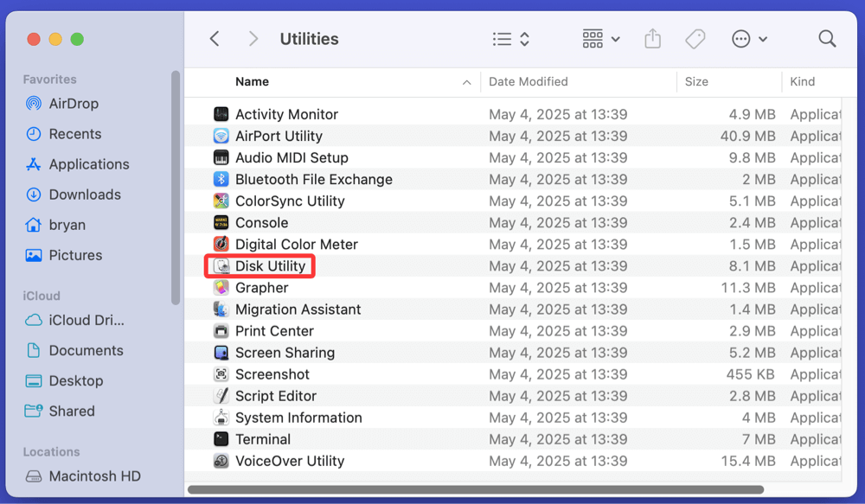Click the Activity Monitor icon

221,114
